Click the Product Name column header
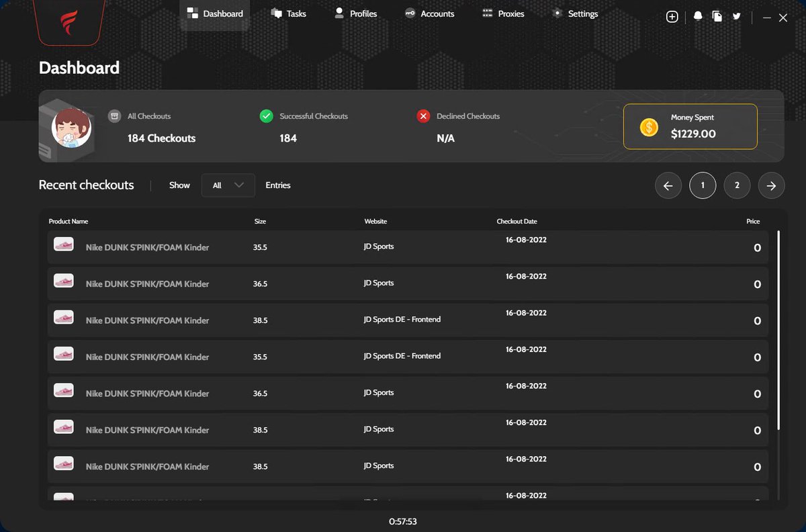This screenshot has height=532, width=806. click(69, 222)
